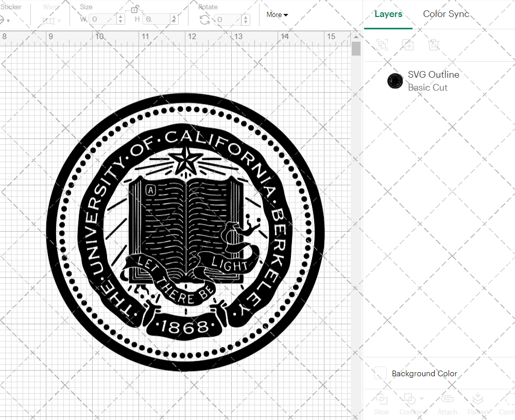Click the delete layer trash icon
The width and height of the screenshot is (515, 420).
click(x=434, y=45)
